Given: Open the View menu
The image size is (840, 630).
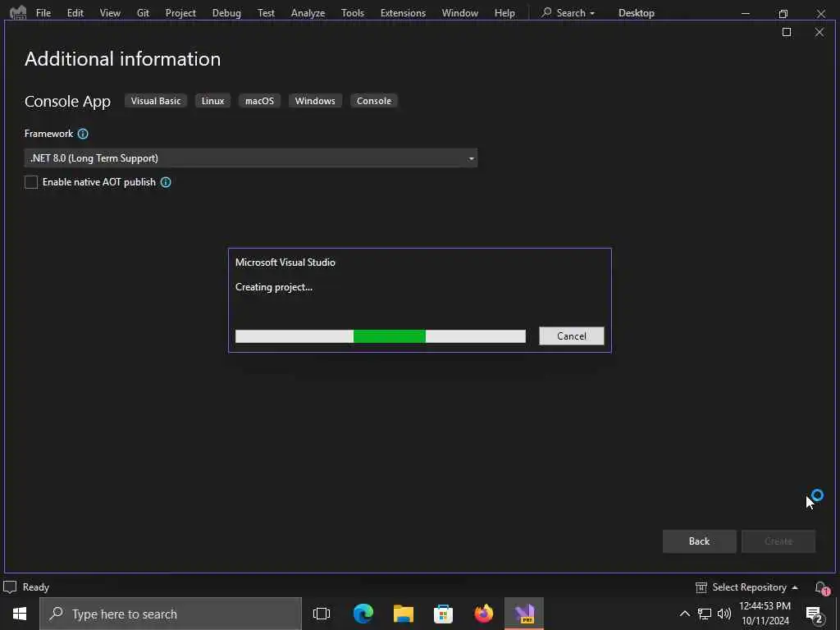Looking at the screenshot, I should pos(110,13).
